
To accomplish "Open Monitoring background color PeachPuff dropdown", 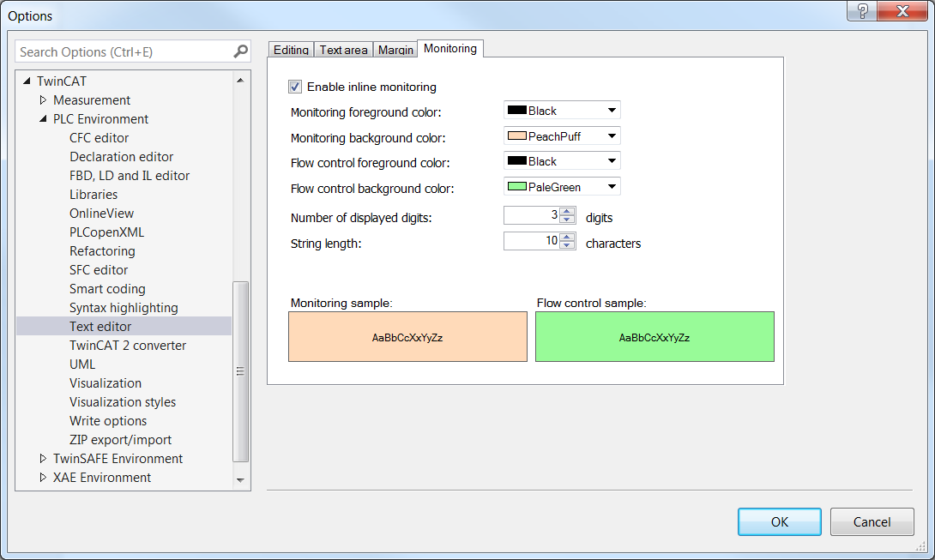I will click(x=562, y=136).
